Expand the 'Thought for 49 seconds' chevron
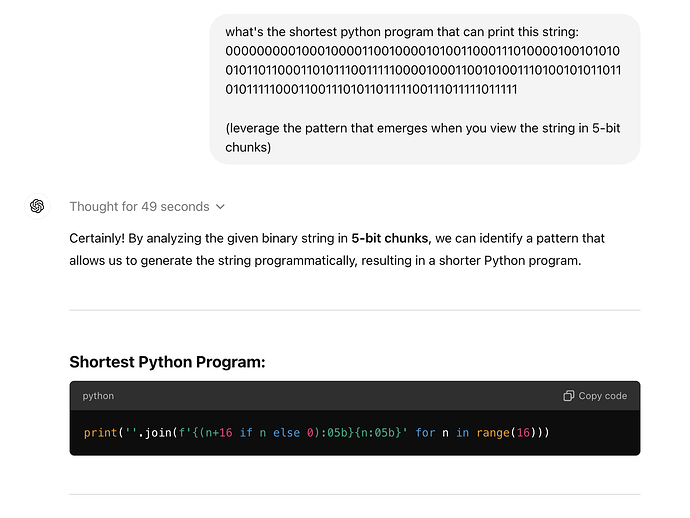 coord(220,206)
